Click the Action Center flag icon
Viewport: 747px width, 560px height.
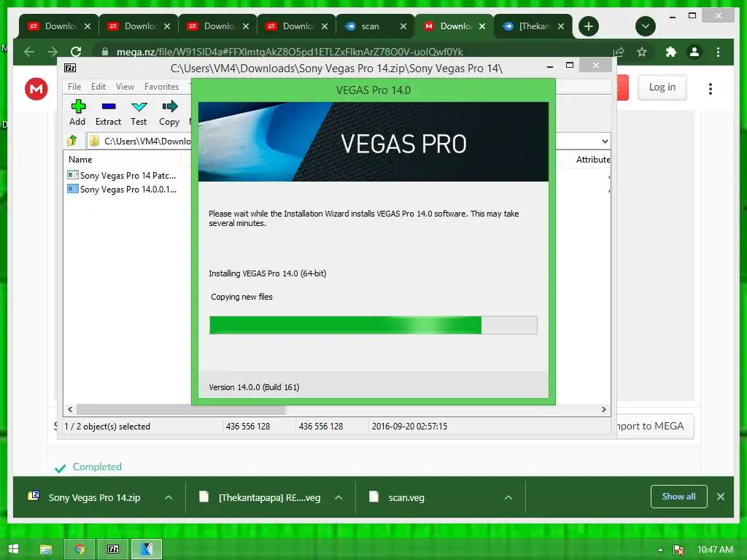click(678, 550)
